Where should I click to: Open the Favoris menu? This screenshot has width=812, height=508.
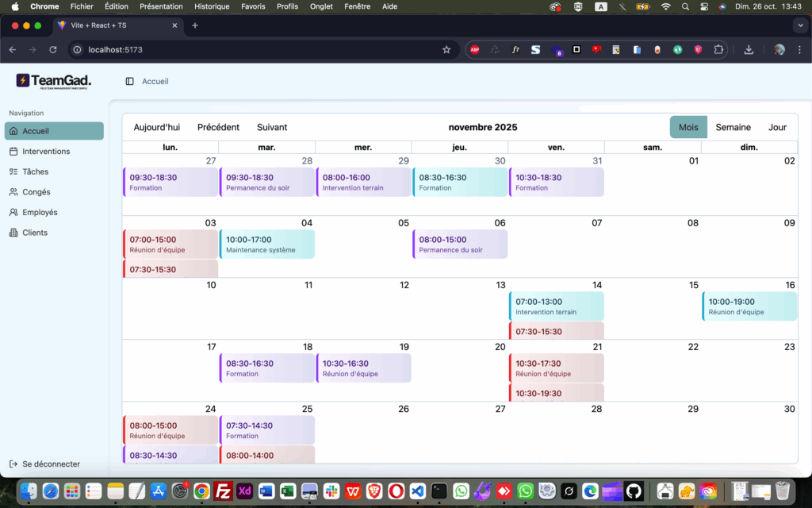pyautogui.click(x=253, y=6)
